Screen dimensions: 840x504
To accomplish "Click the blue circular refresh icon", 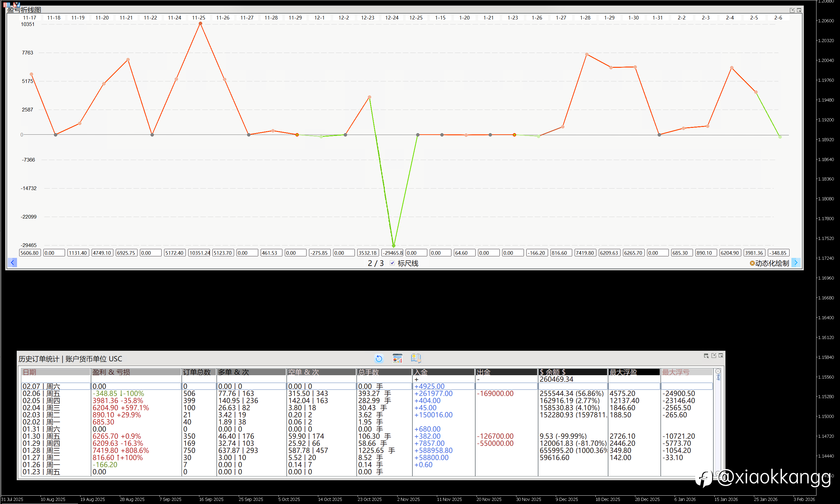I will pyautogui.click(x=379, y=358).
